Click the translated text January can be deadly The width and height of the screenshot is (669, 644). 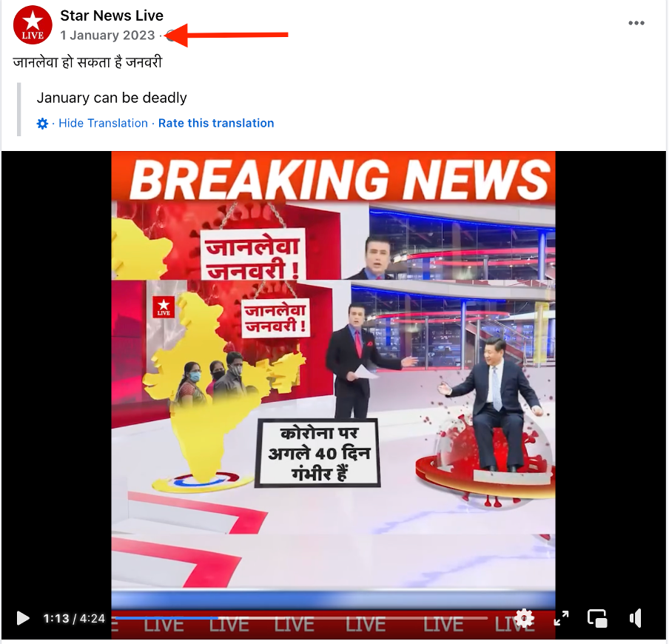112,98
